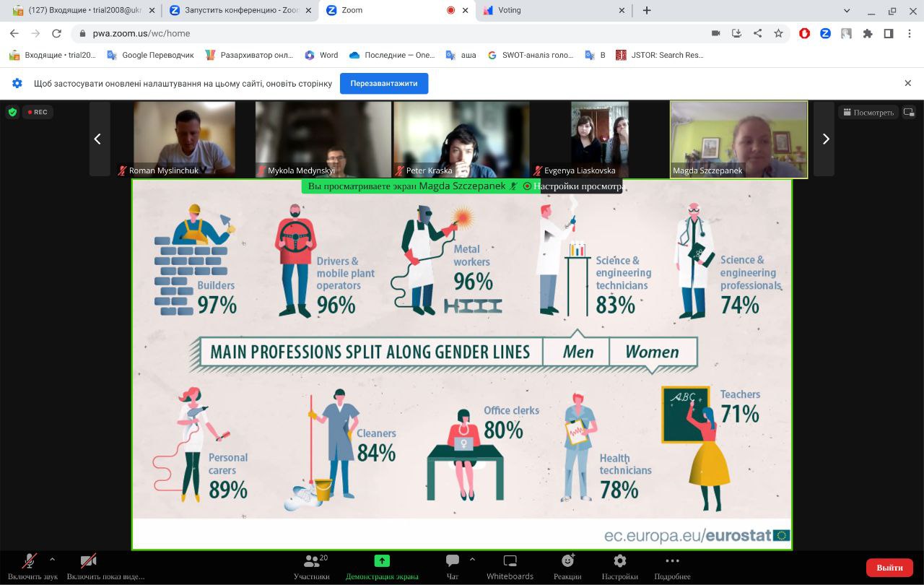Reload the current page
The image size is (924, 585).
[56, 33]
